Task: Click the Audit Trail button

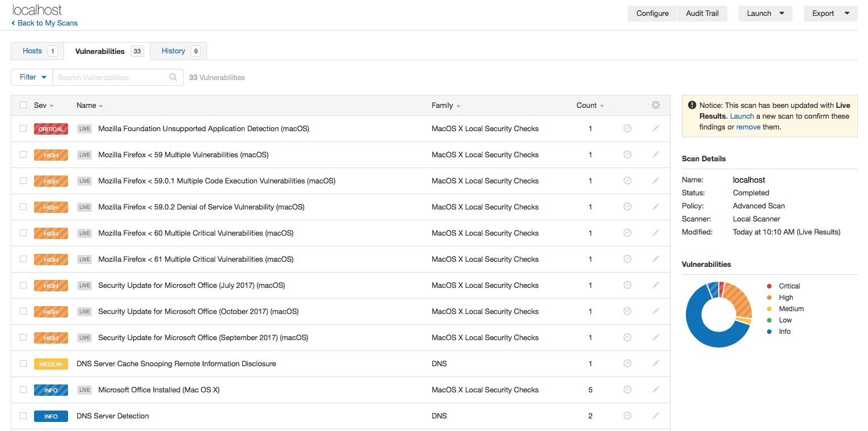Action: click(x=702, y=14)
